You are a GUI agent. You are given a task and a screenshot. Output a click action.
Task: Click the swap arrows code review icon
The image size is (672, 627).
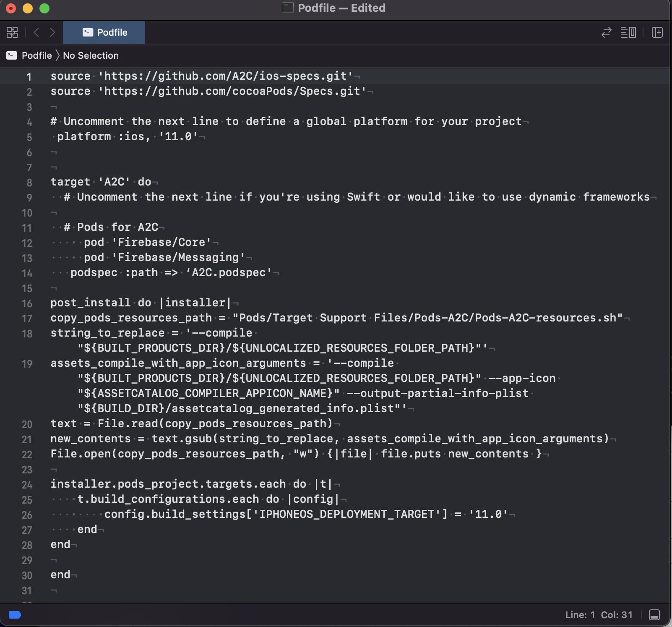[x=606, y=32]
